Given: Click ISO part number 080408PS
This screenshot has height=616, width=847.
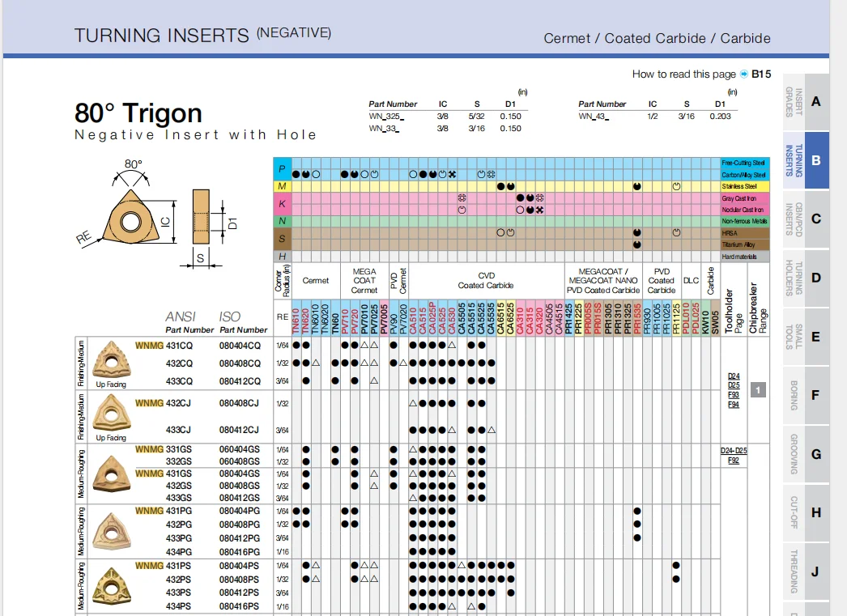Looking at the screenshot, I should (x=239, y=580).
